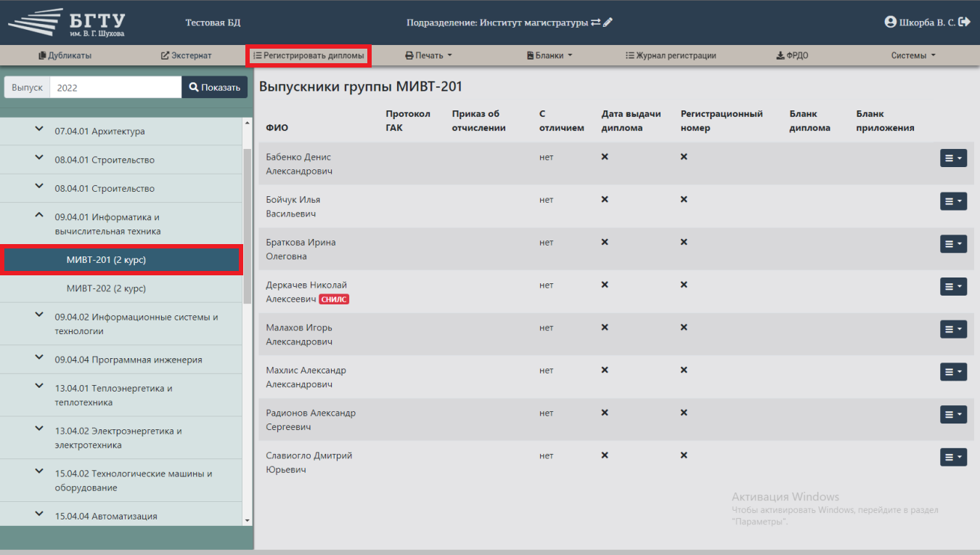Open the Дубликаты toolbar item
Image resolution: width=980 pixels, height=555 pixels.
65,55
